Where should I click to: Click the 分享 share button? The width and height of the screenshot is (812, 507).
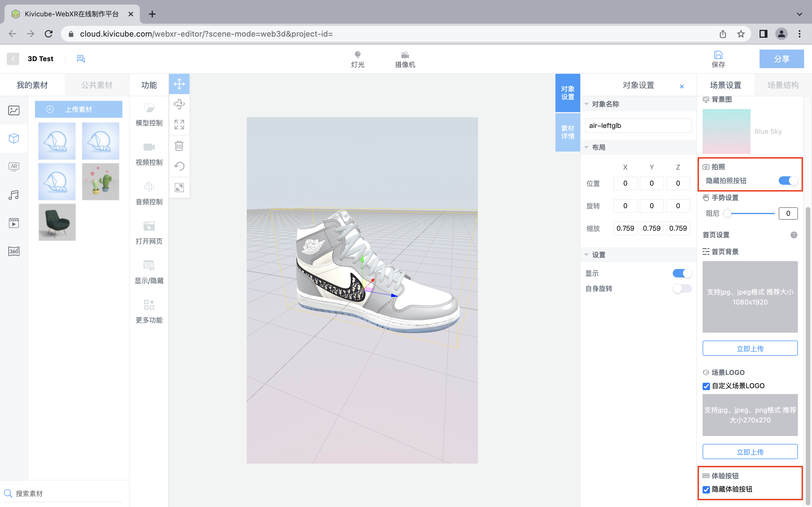781,59
